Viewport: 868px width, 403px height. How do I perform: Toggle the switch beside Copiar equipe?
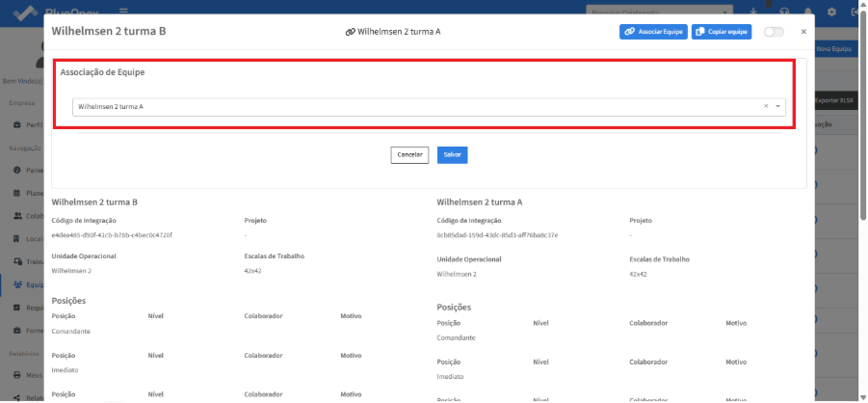point(774,32)
